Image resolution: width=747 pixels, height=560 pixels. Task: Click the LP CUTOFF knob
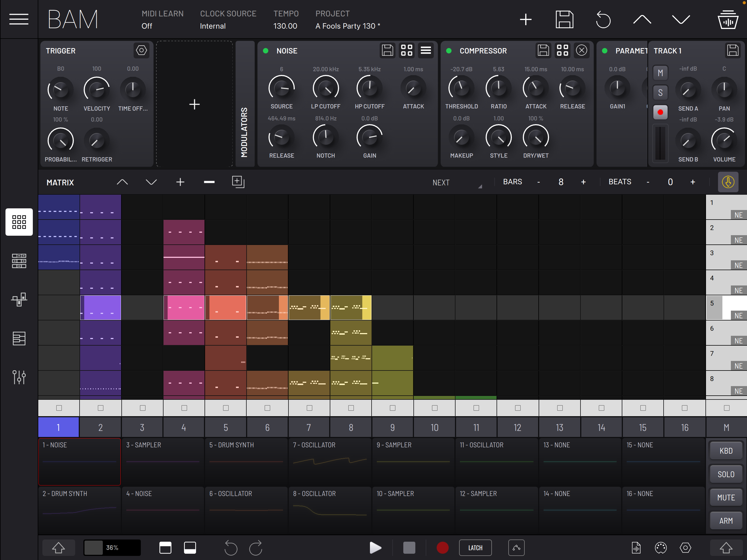(326, 88)
